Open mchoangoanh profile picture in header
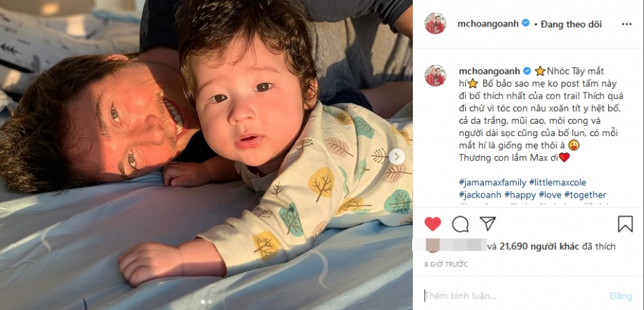Viewport: 644px width, 310px height. (x=435, y=24)
